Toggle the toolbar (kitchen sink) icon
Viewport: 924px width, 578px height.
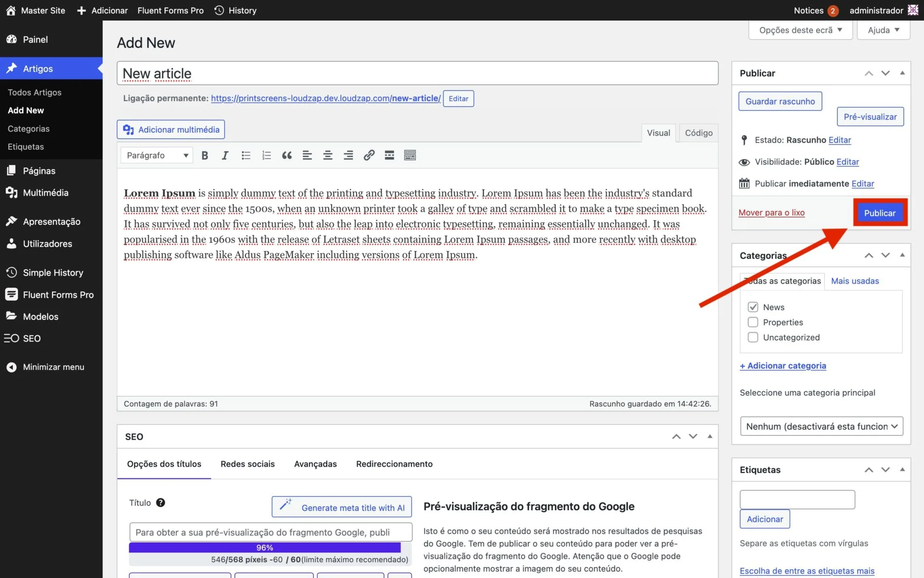410,155
